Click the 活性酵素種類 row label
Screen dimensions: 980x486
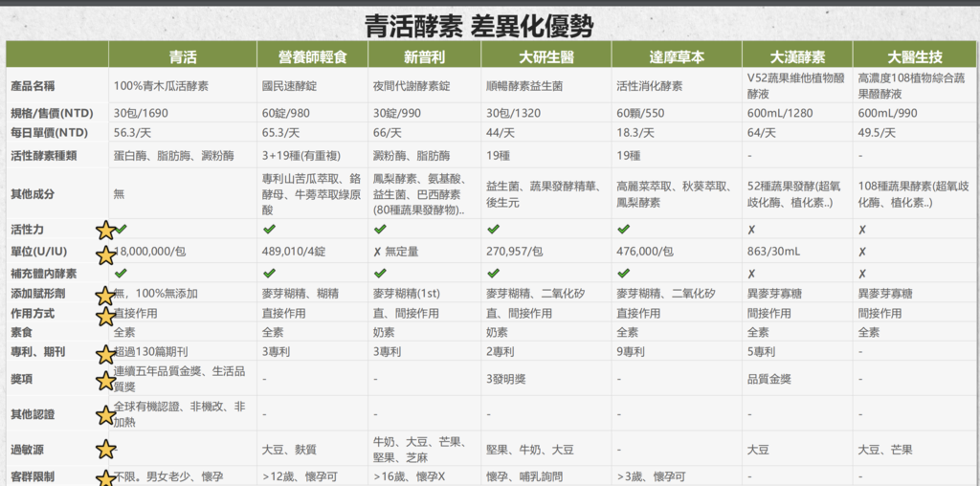pos(44,156)
